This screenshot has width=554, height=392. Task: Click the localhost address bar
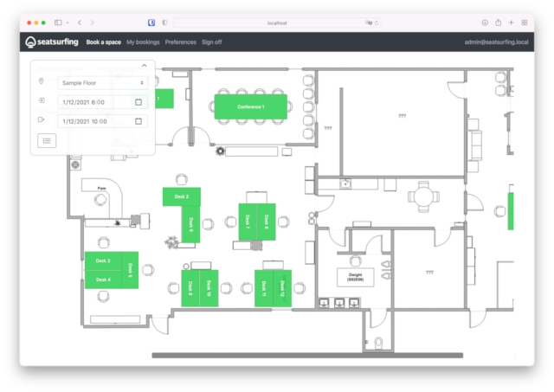pos(277,22)
